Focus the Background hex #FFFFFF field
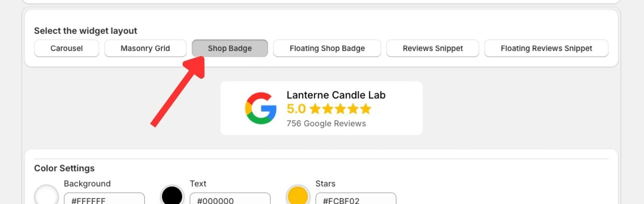This screenshot has height=204, width=644. point(104,199)
